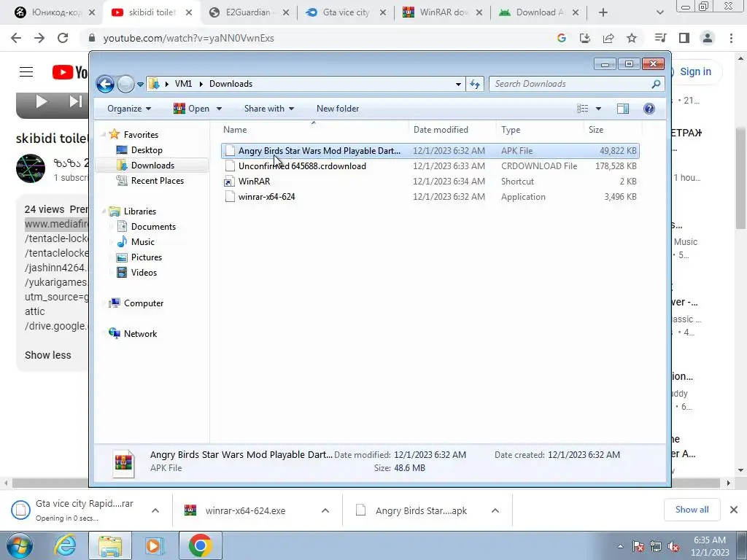This screenshot has height=560, width=747.
Task: Expand options for Angry Birds Star apk download
Action: pyautogui.click(x=495, y=510)
